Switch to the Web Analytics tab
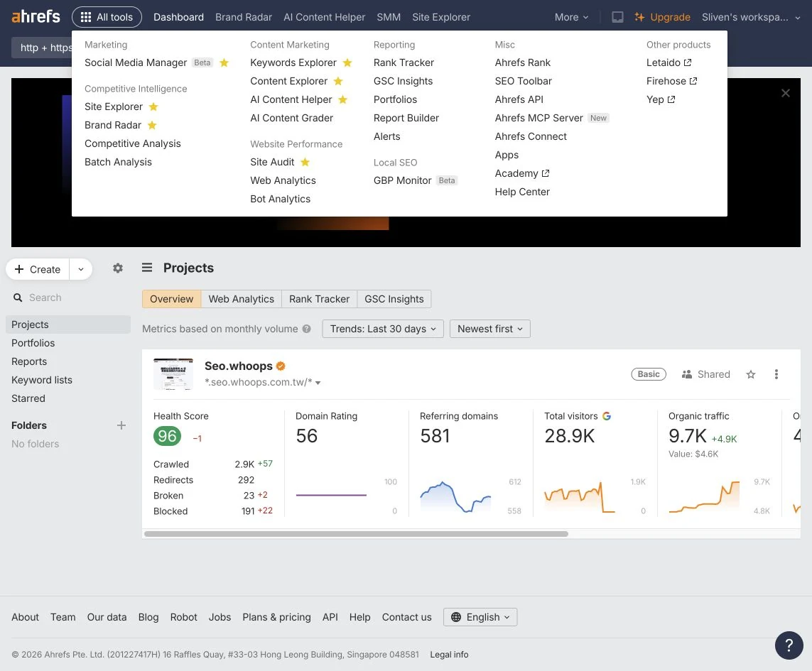 [x=242, y=299]
